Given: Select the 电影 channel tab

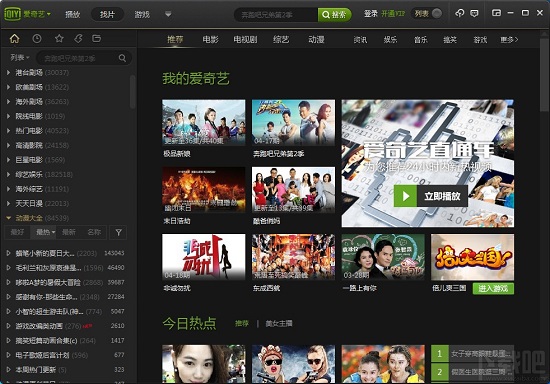Looking at the screenshot, I should click(x=210, y=39).
